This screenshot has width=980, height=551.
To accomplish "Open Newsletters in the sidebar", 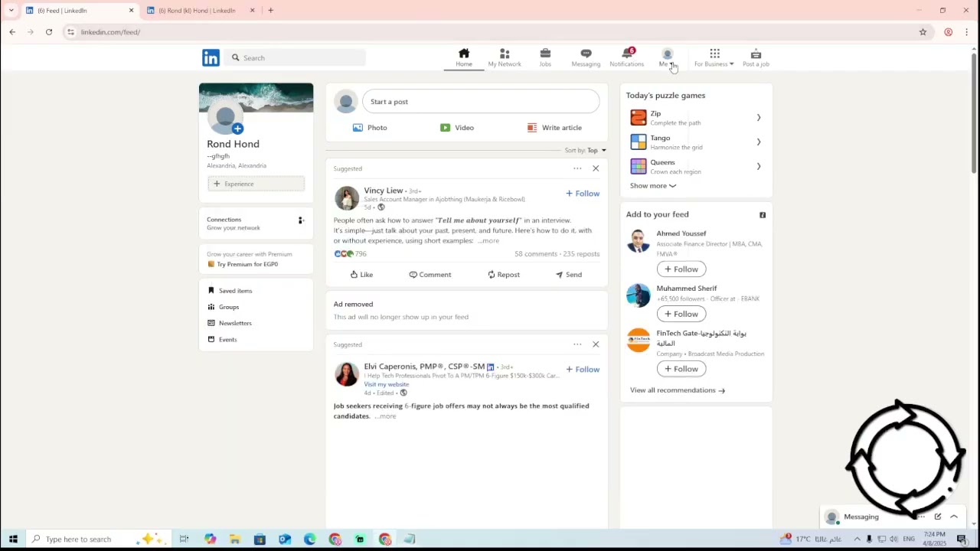I will click(x=230, y=323).
